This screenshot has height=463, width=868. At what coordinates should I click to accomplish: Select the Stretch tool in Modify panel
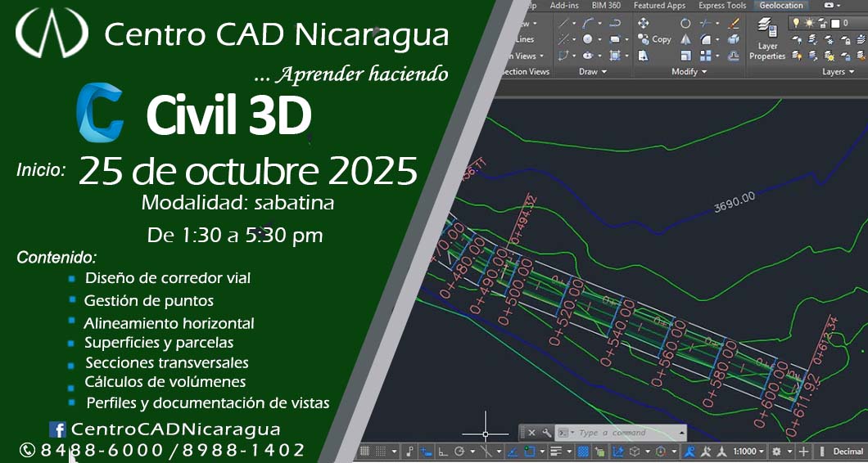coord(644,56)
